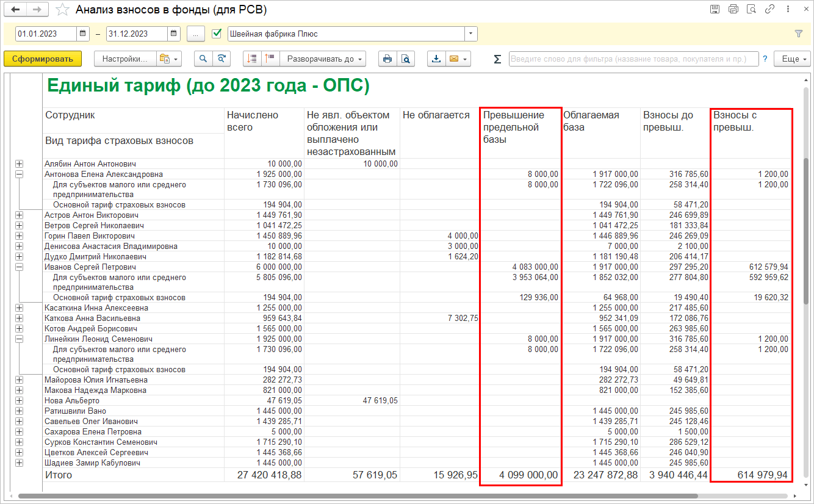Expand the Нова Альберто row
Image resolution: width=814 pixels, height=504 pixels.
[x=19, y=401]
